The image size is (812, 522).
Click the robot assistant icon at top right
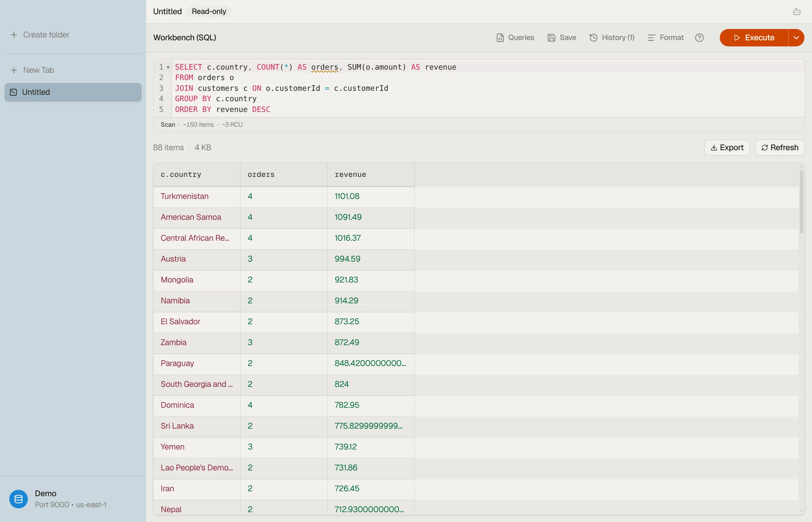[x=797, y=12]
